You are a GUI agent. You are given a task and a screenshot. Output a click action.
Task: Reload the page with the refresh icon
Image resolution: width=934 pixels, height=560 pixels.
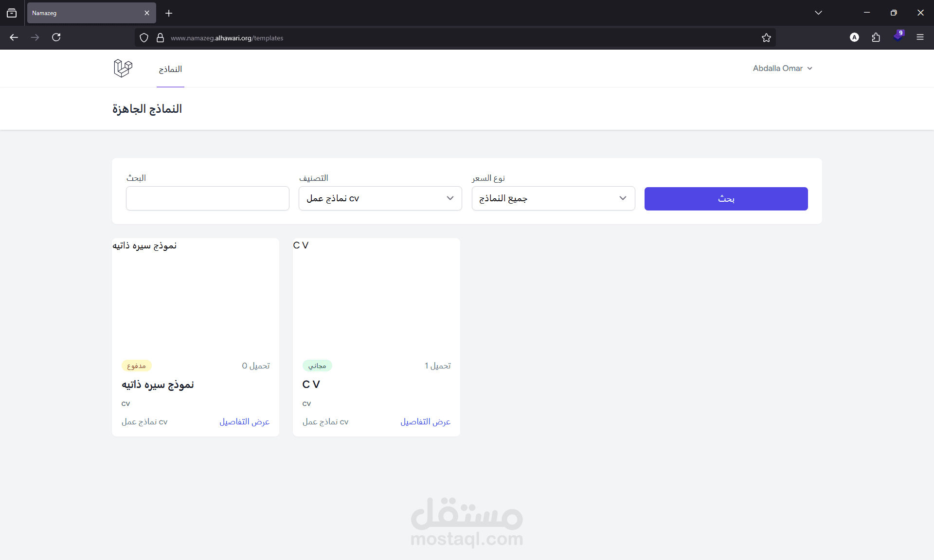click(56, 37)
